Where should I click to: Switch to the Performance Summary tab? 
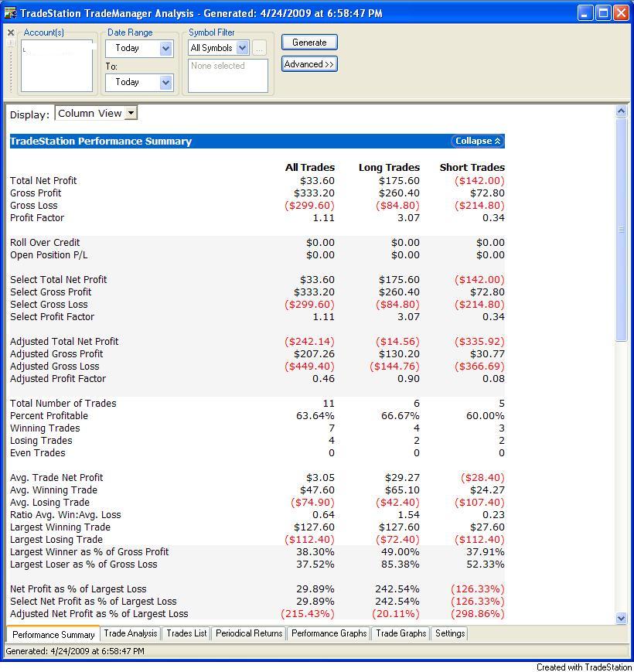53,634
